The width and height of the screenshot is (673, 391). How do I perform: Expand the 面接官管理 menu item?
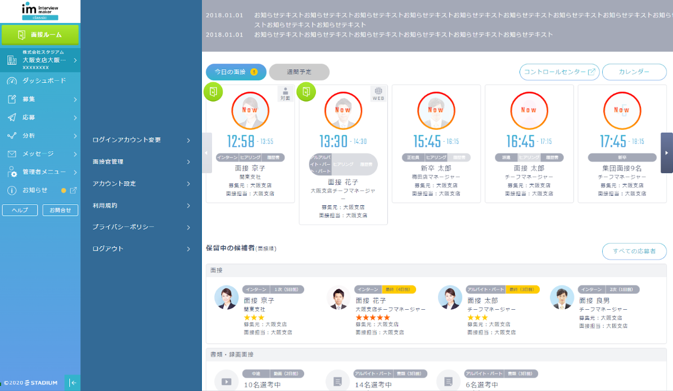click(x=141, y=162)
